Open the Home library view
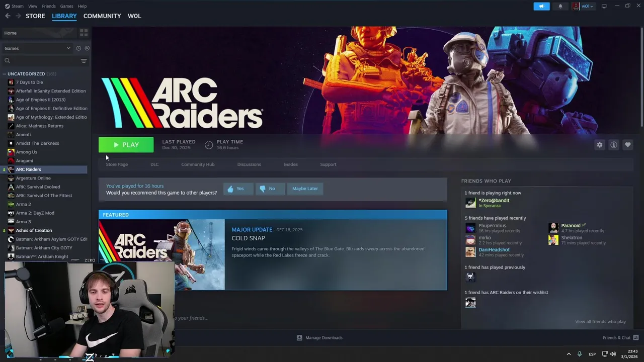The height and width of the screenshot is (362, 644). [39, 33]
